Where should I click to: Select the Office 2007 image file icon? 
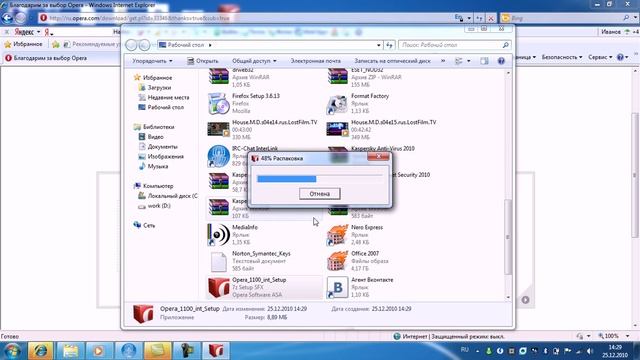coord(337,261)
